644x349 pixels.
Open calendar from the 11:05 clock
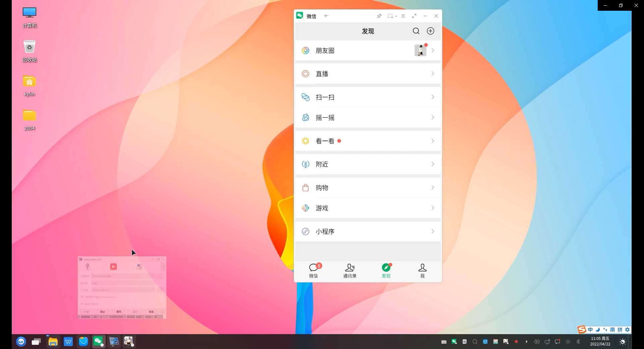(x=600, y=341)
